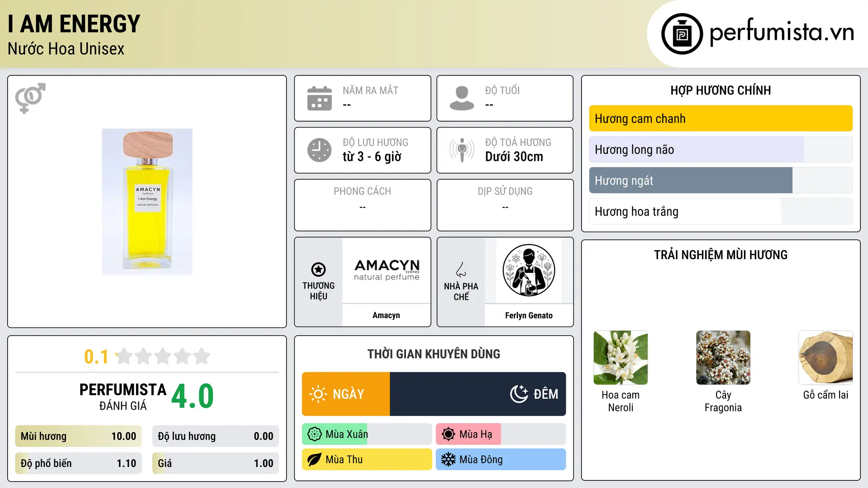The image size is (868, 488).
Task: Click the sun icon for Mùa Hạ
Action: (x=448, y=434)
